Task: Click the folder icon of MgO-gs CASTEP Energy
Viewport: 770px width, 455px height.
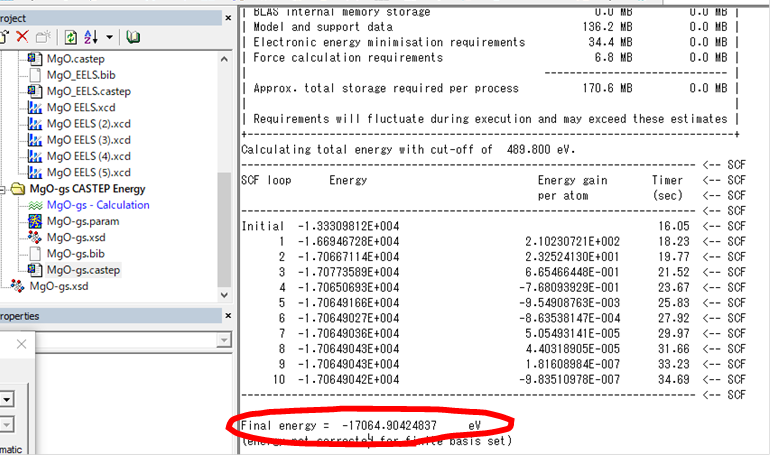Action: [18, 189]
